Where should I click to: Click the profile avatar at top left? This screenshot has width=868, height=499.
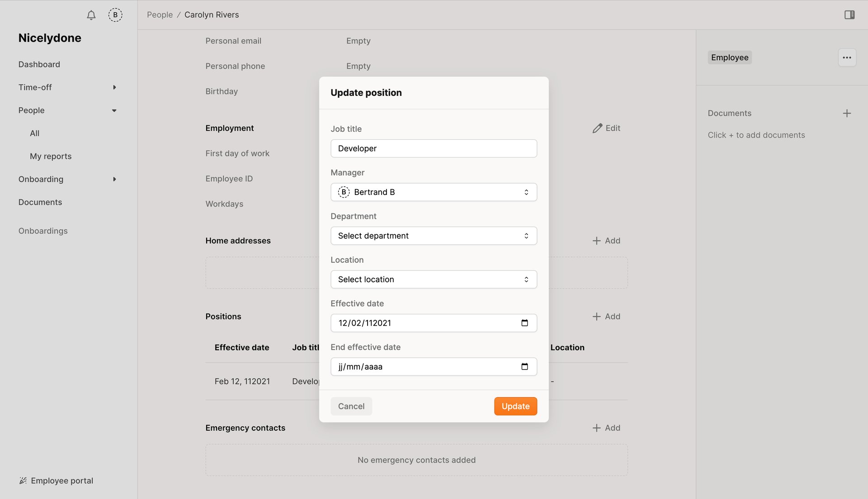pyautogui.click(x=115, y=15)
